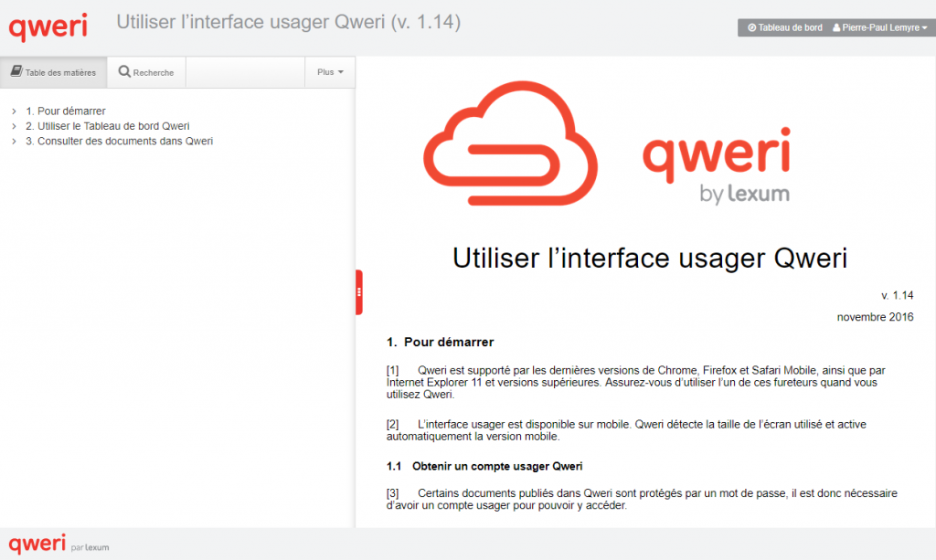This screenshot has width=936, height=560.
Task: Expand the chevron beside '2. Utiliser le Tableau de bord Qweri'
Action: pos(15,126)
